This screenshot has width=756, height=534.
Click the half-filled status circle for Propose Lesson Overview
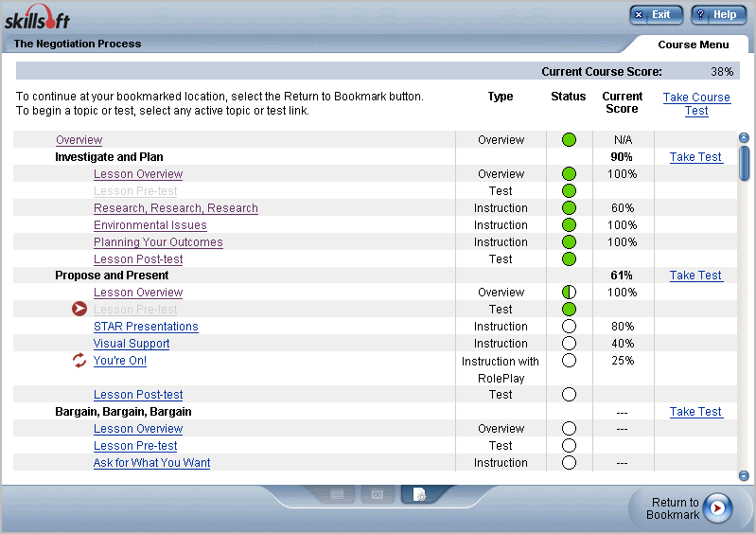tap(569, 293)
